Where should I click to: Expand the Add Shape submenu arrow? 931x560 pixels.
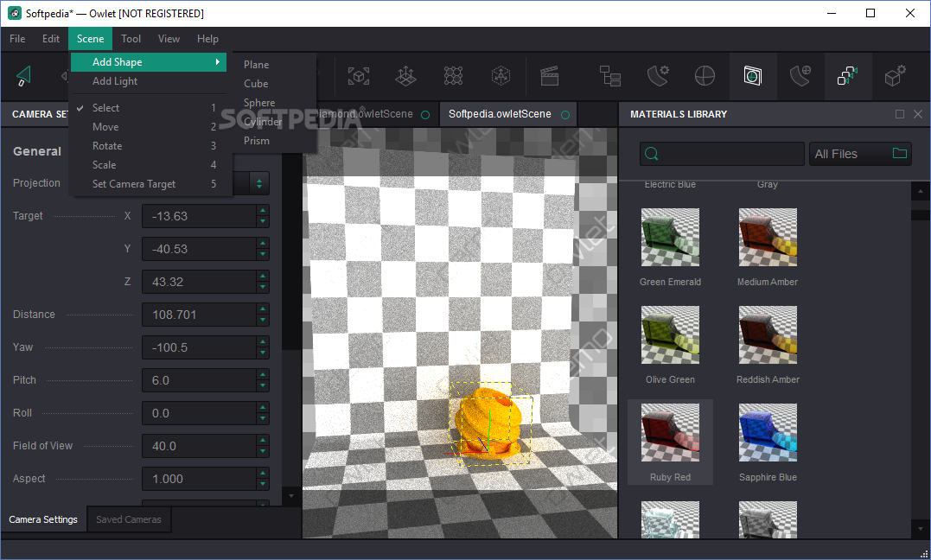coord(218,61)
